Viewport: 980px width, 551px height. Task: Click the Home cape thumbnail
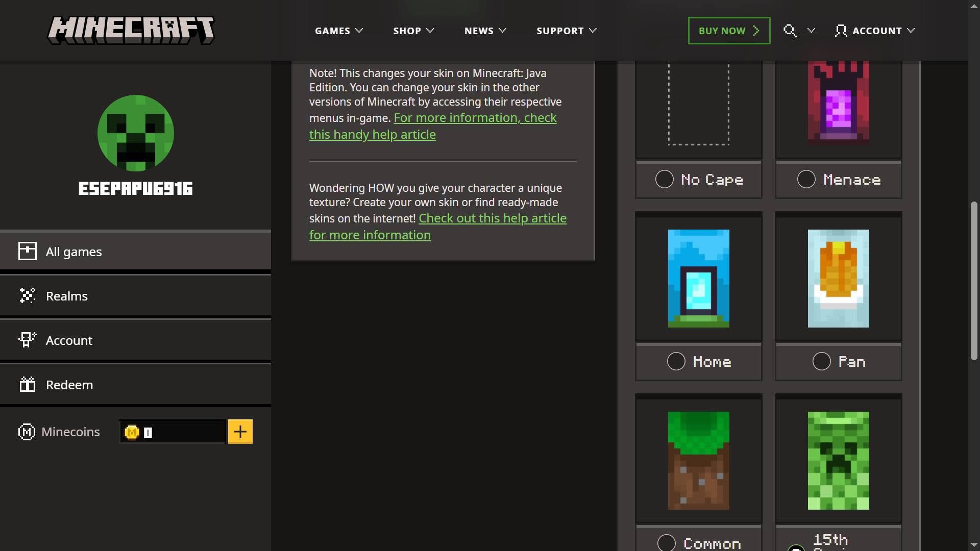698,278
